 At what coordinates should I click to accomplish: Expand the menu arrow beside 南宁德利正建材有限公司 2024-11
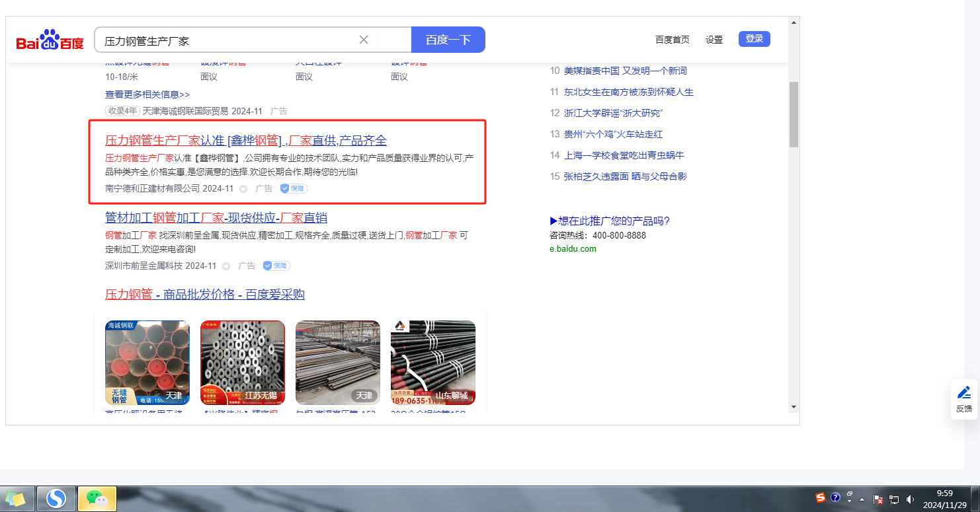(243, 189)
